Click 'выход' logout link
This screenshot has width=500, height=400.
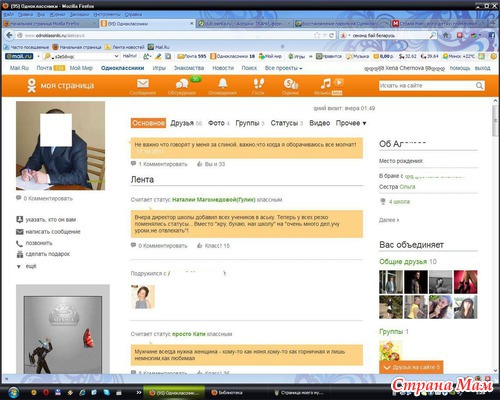[x=482, y=68]
